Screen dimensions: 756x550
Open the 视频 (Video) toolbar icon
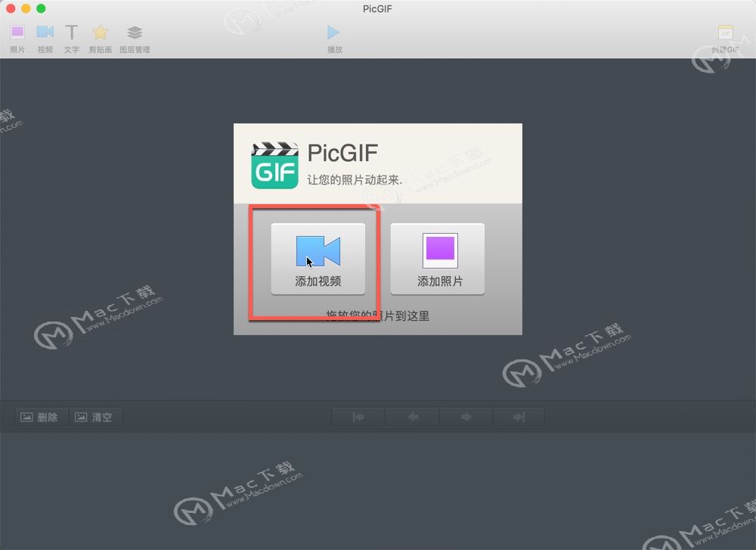tap(45, 38)
